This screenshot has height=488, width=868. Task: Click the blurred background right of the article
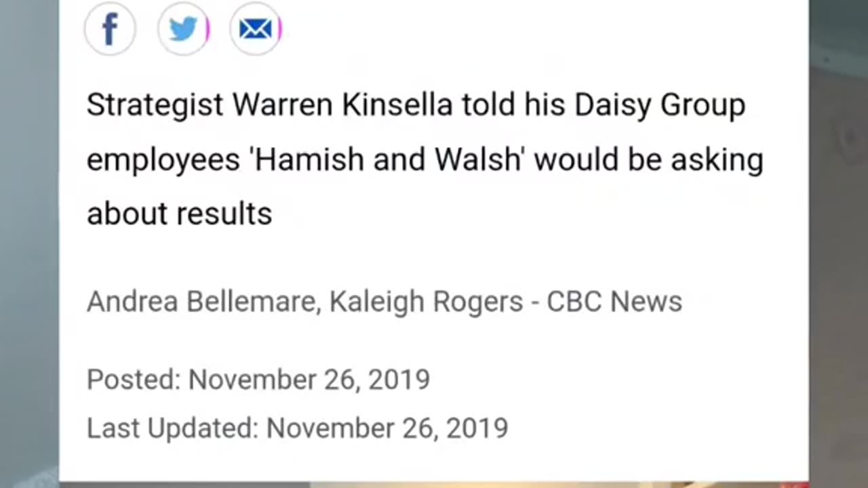tap(838, 244)
